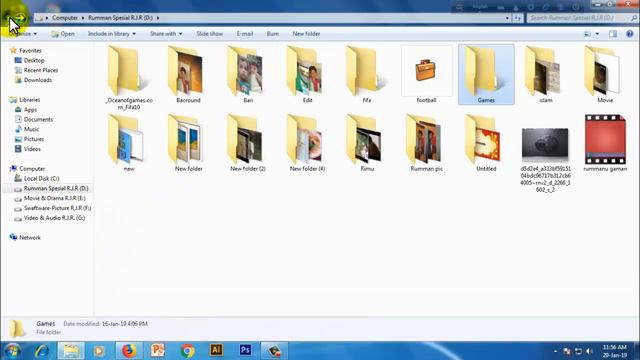This screenshot has height=360, width=640.
Task: Click Computer in the address bar
Action: coord(65,18)
